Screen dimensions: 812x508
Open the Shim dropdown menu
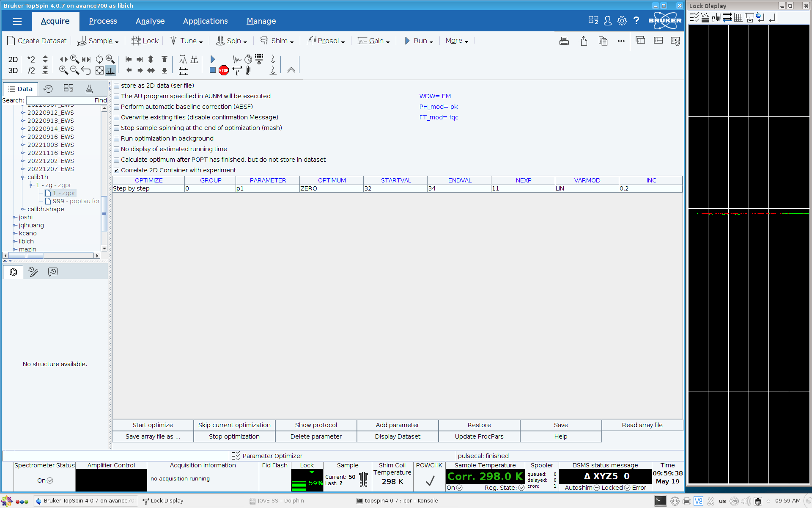[x=277, y=41]
